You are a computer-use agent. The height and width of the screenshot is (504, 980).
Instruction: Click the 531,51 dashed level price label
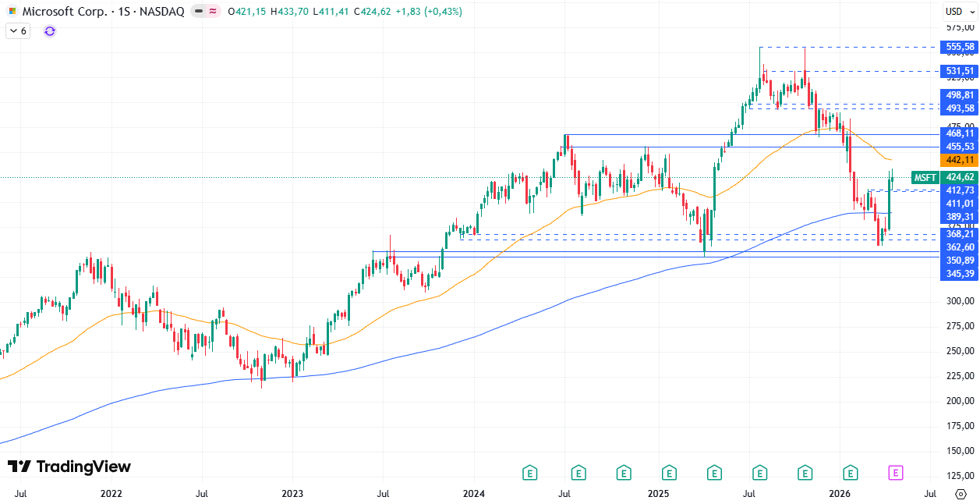click(959, 71)
